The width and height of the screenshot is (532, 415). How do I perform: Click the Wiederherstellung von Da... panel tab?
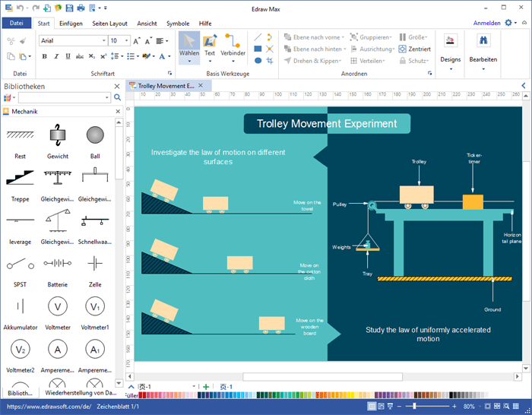click(x=81, y=393)
